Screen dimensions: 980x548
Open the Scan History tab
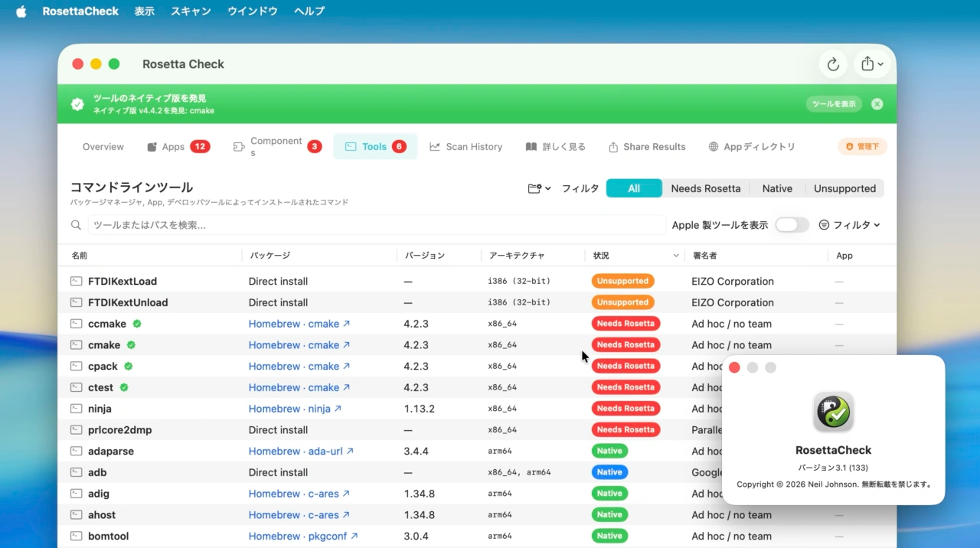(465, 147)
